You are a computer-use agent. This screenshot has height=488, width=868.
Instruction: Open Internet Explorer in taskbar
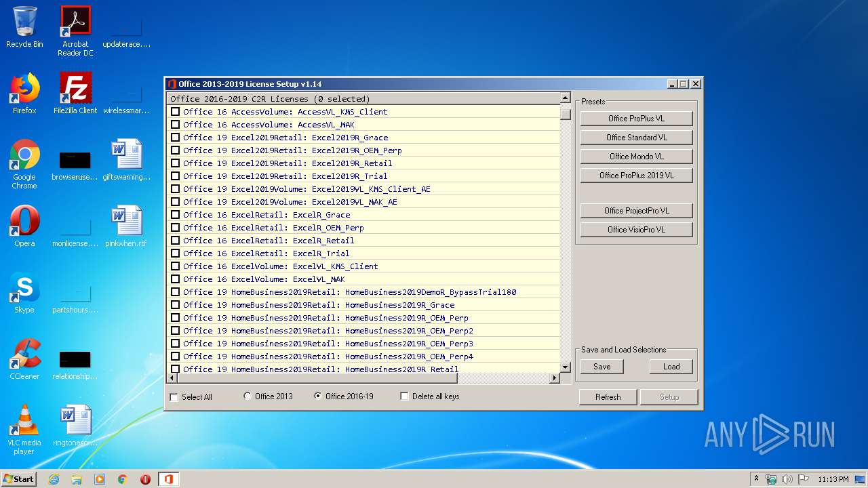click(54, 479)
